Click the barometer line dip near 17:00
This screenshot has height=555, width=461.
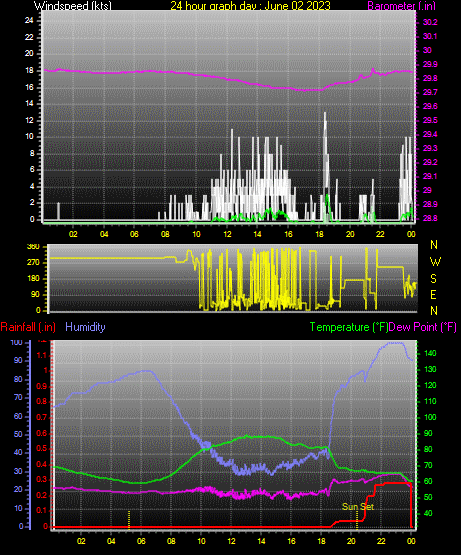point(305,90)
